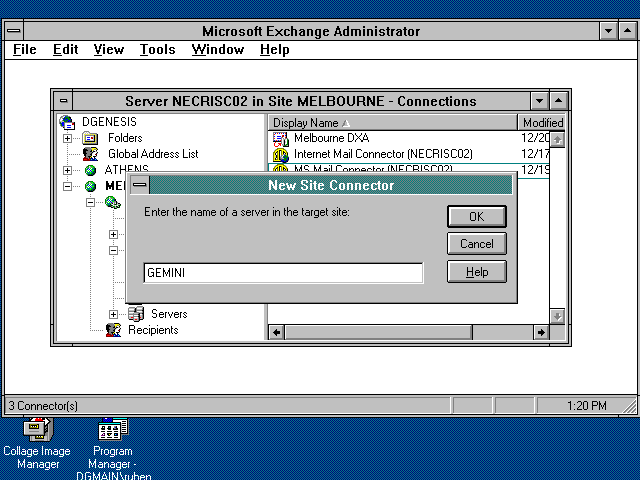Viewport: 640px width, 480px height.
Task: Maximize the Connections child window
Action: 559,101
